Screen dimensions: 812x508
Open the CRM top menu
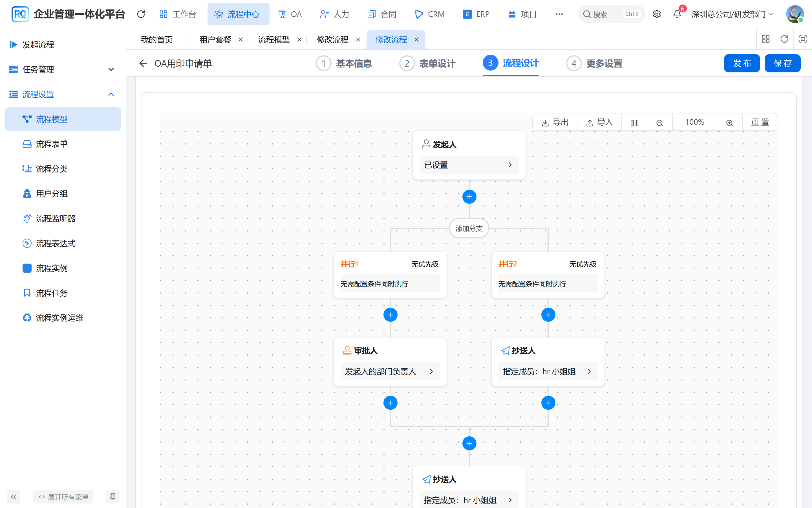coord(429,14)
